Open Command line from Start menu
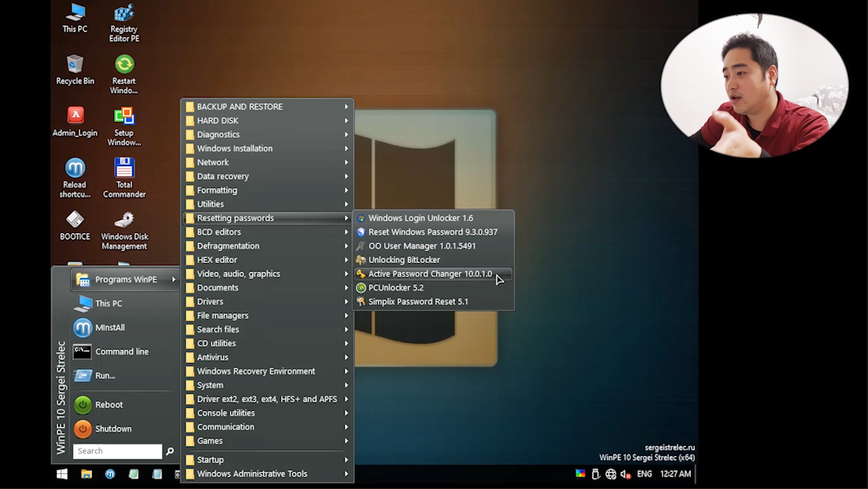Image resolution: width=868 pixels, height=489 pixels. pos(125,352)
